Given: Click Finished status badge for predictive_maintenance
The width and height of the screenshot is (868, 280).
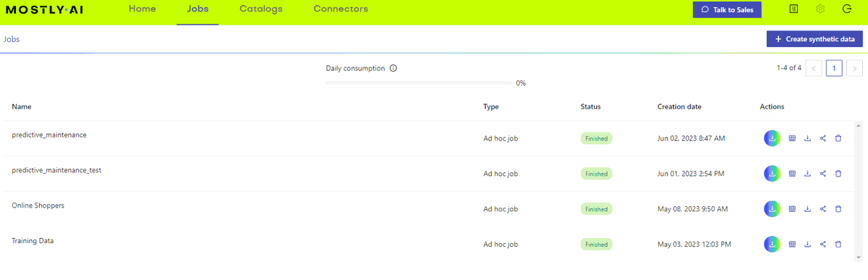Looking at the screenshot, I should pyautogui.click(x=597, y=138).
